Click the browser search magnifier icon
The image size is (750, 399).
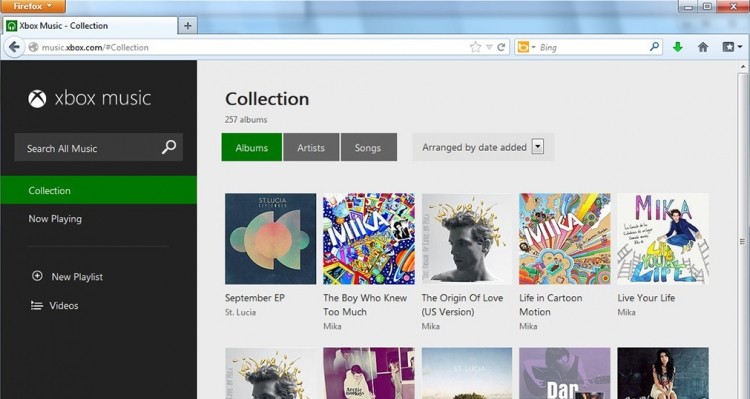[654, 46]
